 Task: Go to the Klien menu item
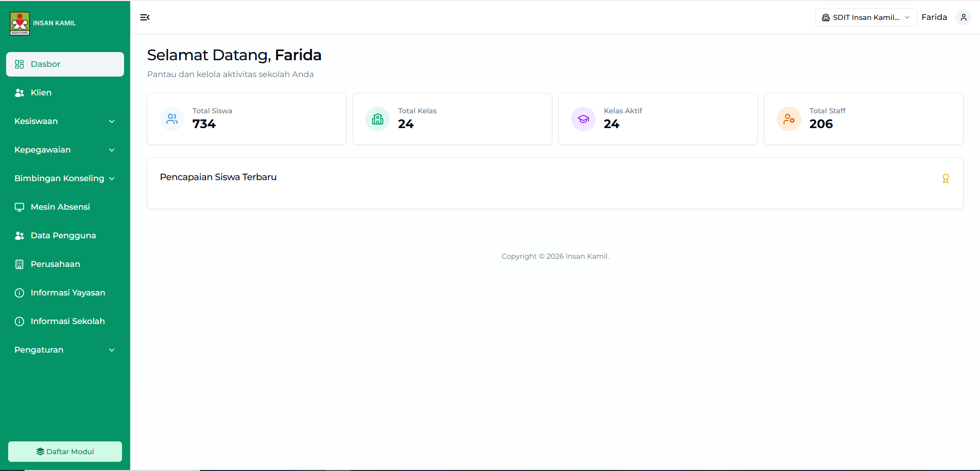[41, 93]
